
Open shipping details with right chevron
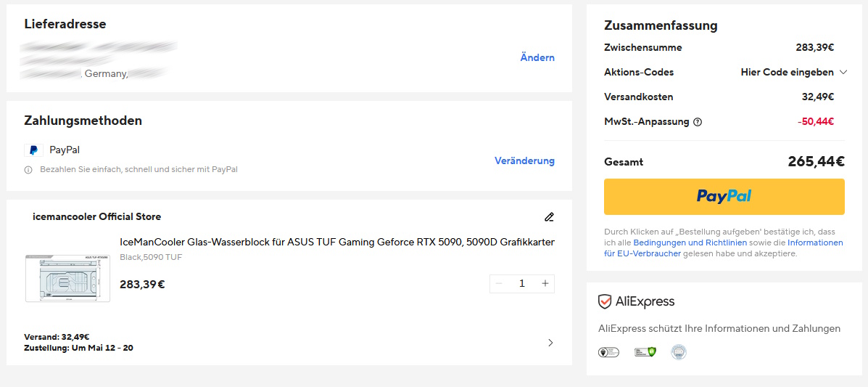(x=550, y=343)
